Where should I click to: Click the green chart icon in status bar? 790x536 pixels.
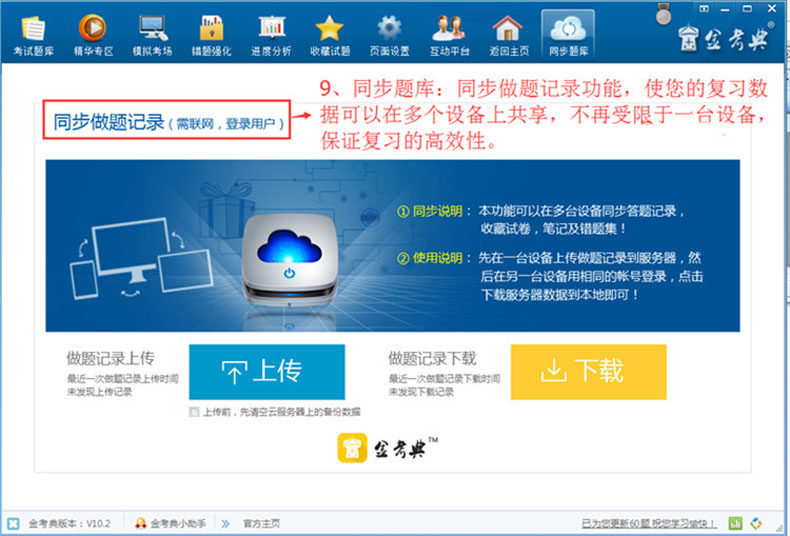[735, 523]
